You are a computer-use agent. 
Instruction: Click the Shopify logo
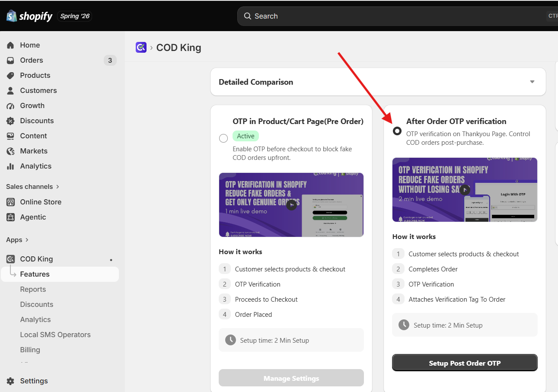29,16
